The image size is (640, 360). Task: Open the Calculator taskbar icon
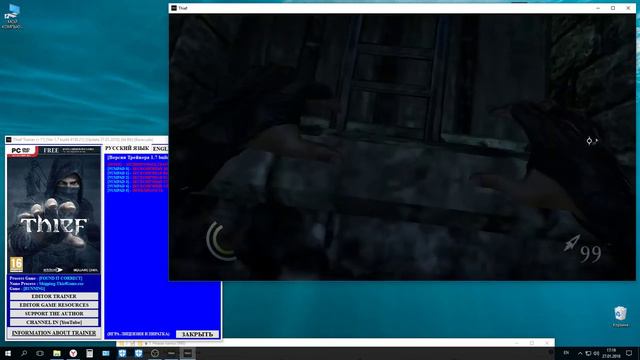(x=89, y=353)
